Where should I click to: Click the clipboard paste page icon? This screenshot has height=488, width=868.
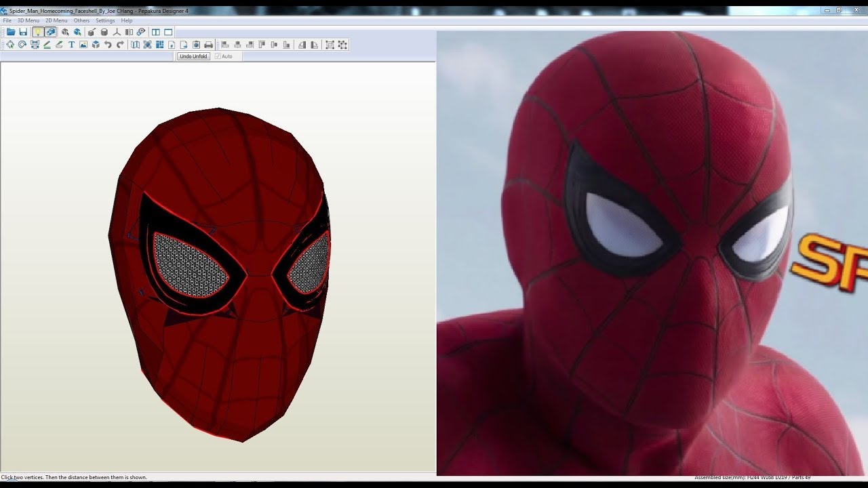tap(196, 45)
